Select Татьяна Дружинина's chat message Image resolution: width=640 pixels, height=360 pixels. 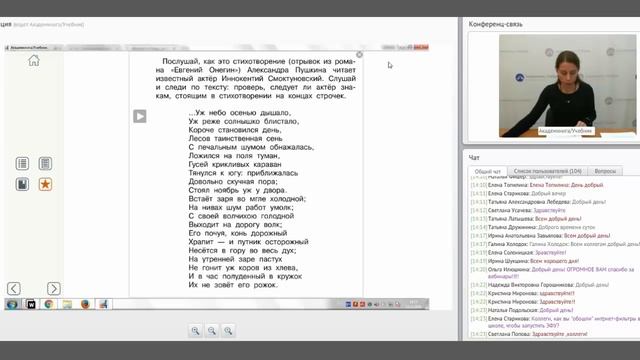click(x=533, y=227)
